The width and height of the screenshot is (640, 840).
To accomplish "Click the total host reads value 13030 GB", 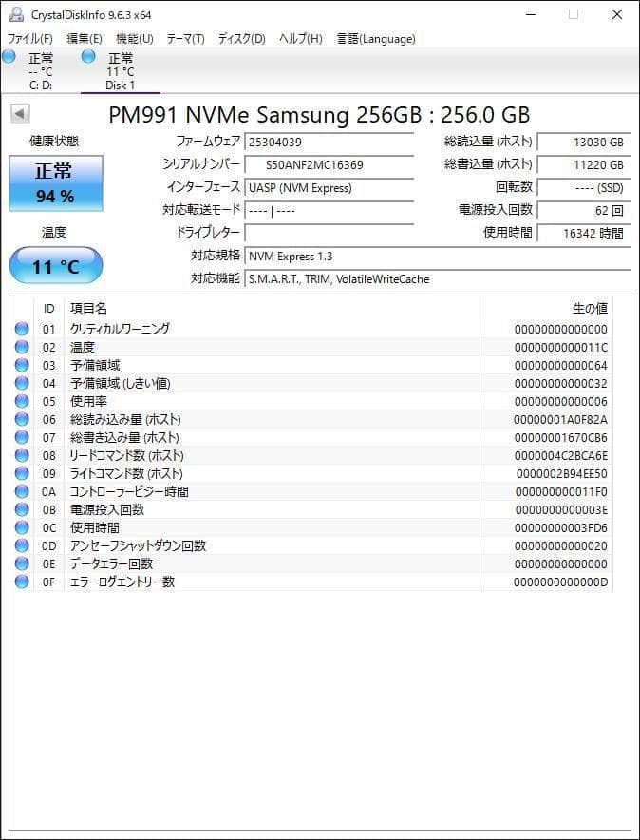I will pos(584,142).
